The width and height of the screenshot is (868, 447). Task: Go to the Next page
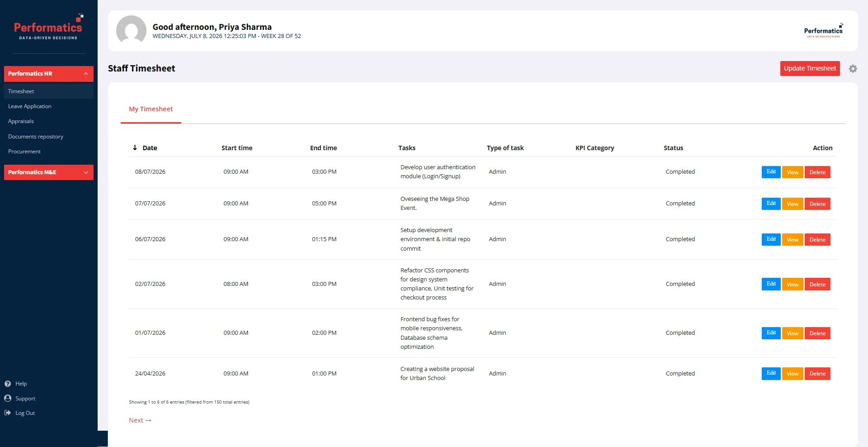[x=140, y=420]
